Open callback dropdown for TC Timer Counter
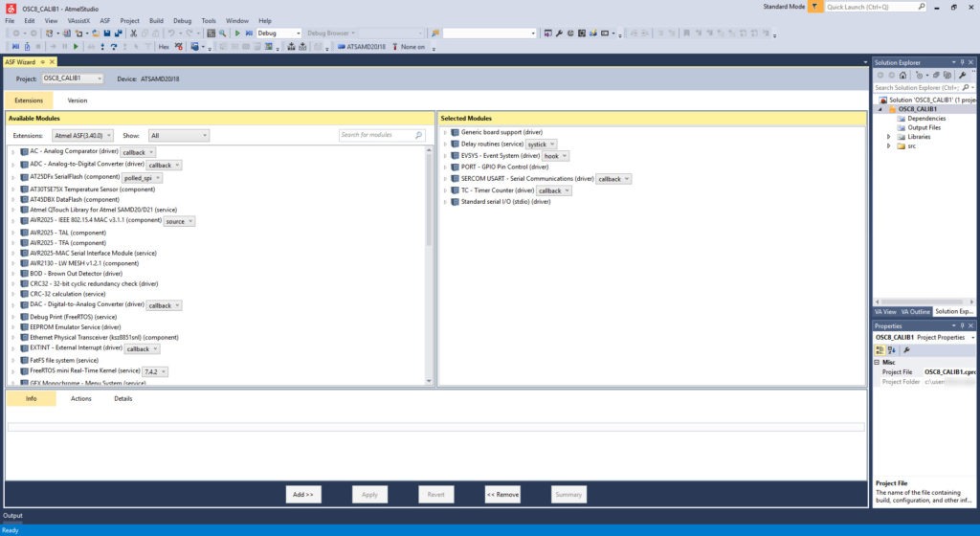This screenshot has width=980, height=536. 554,190
